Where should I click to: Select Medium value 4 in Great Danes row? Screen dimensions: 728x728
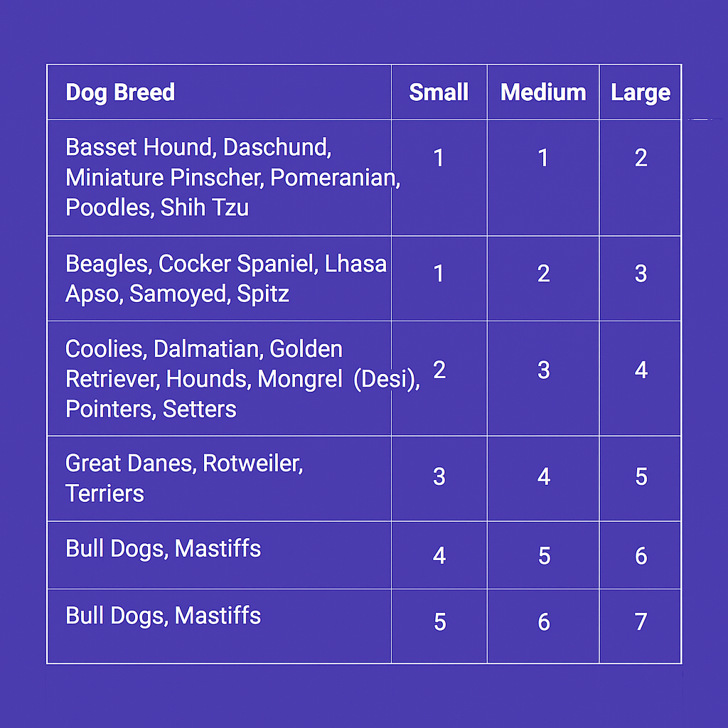tap(544, 476)
